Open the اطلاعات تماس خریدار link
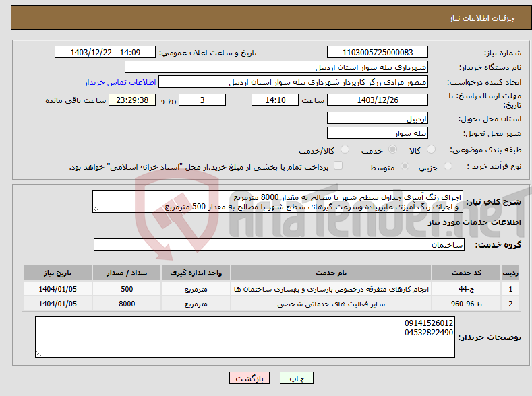The image size is (532, 396). point(120,82)
